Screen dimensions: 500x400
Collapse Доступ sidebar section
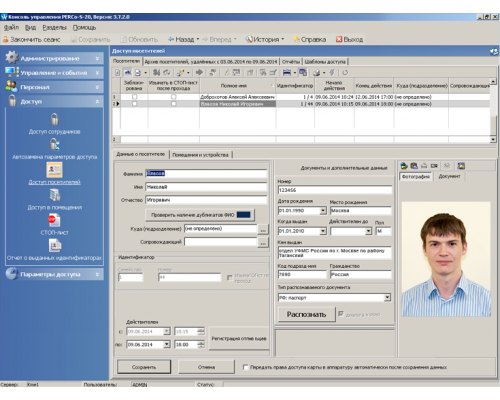(x=54, y=101)
